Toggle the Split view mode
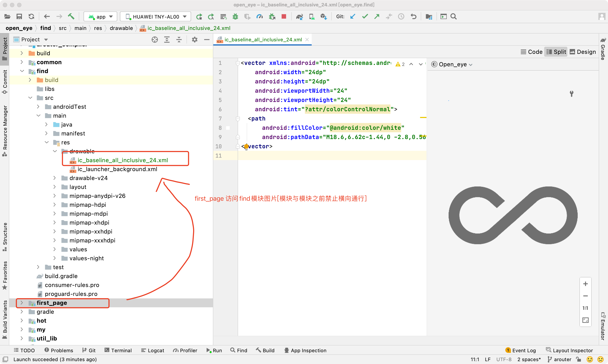 tap(556, 52)
